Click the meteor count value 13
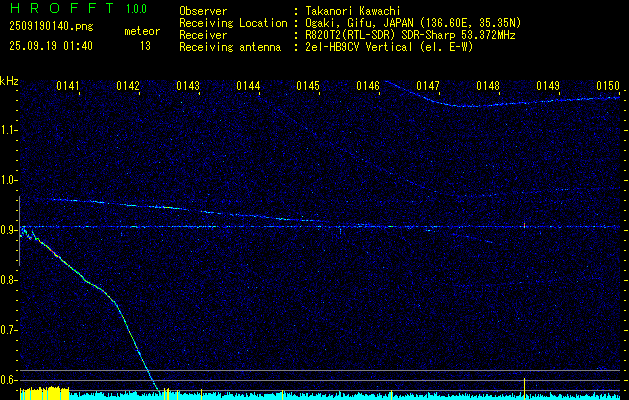This screenshot has width=629, height=400. pyautogui.click(x=145, y=46)
